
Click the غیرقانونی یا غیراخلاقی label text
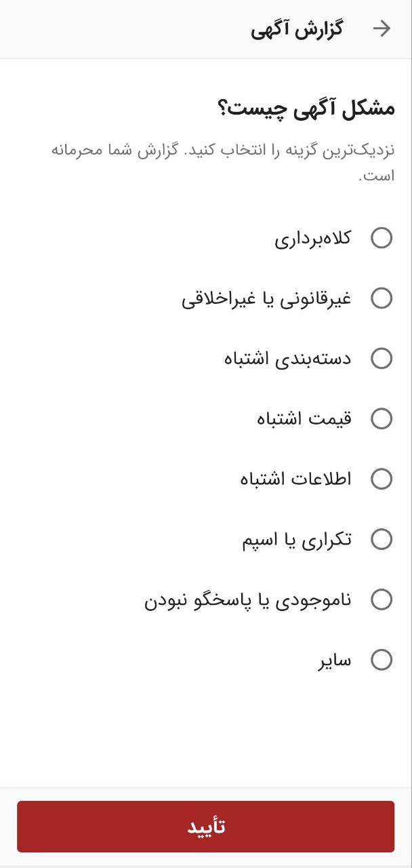(266, 298)
